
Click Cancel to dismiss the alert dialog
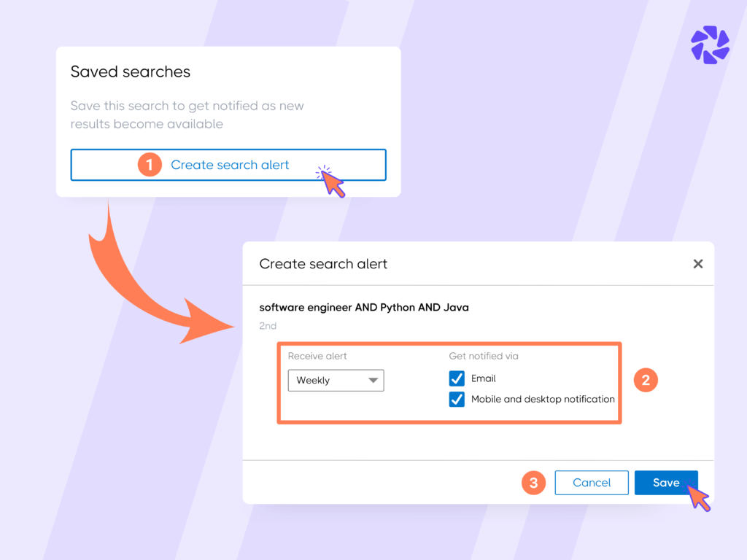point(592,483)
